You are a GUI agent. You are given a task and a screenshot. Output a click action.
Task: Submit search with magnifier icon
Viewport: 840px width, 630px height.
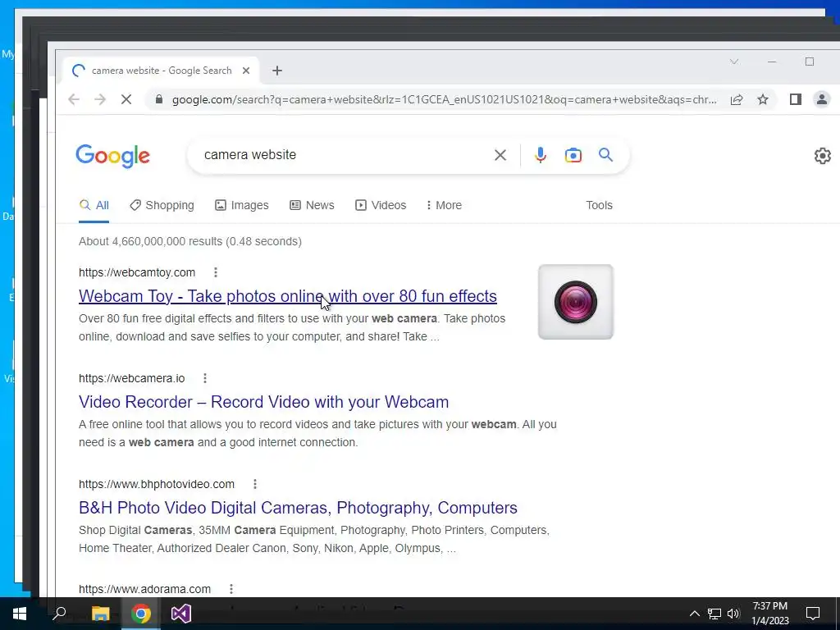tap(606, 155)
